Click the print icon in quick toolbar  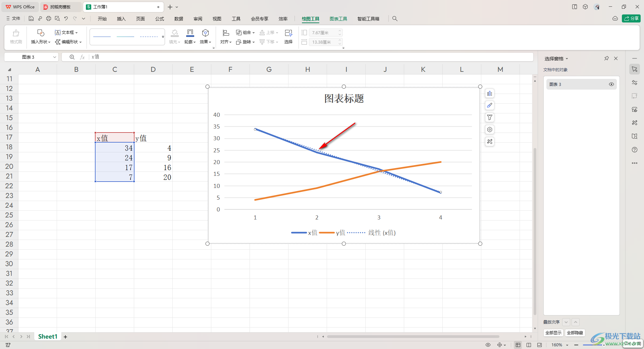coord(49,19)
